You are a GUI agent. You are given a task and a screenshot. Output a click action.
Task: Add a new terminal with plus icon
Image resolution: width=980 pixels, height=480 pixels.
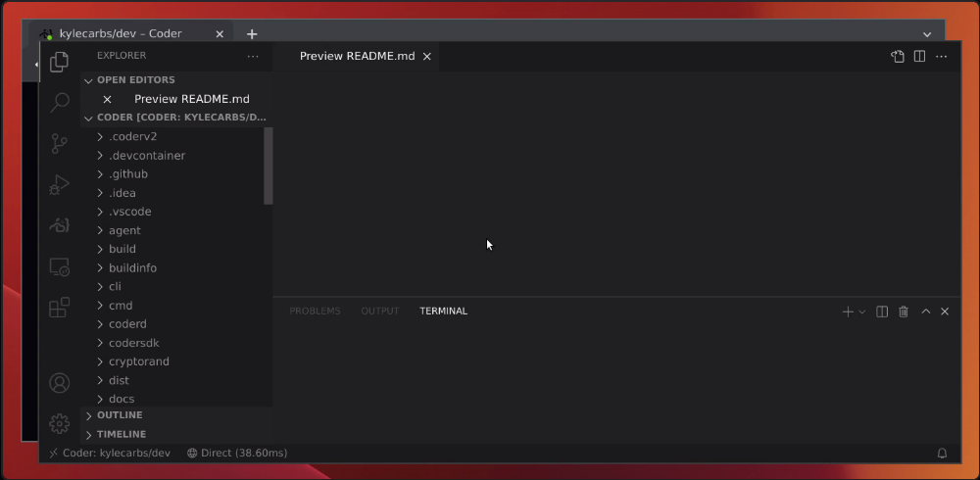click(x=848, y=312)
